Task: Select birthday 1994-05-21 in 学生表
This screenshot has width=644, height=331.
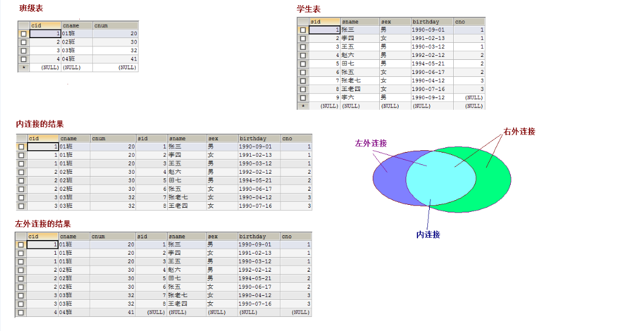Action: (x=432, y=63)
